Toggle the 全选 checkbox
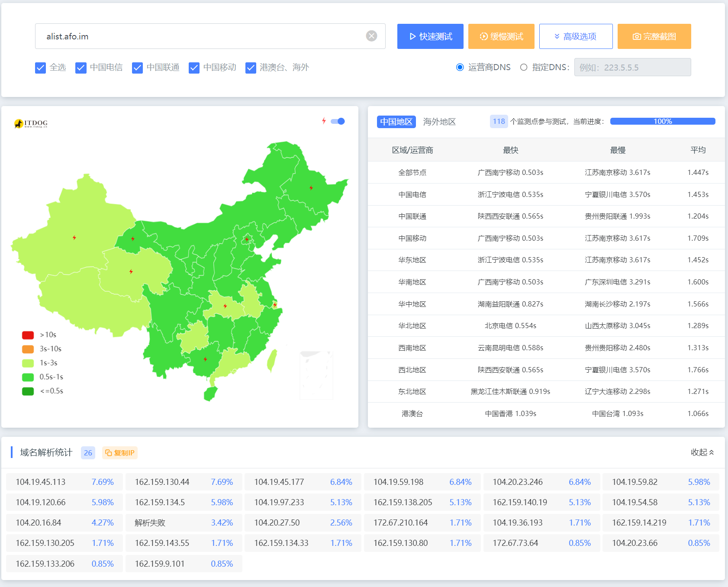The image size is (728, 587). [x=40, y=68]
